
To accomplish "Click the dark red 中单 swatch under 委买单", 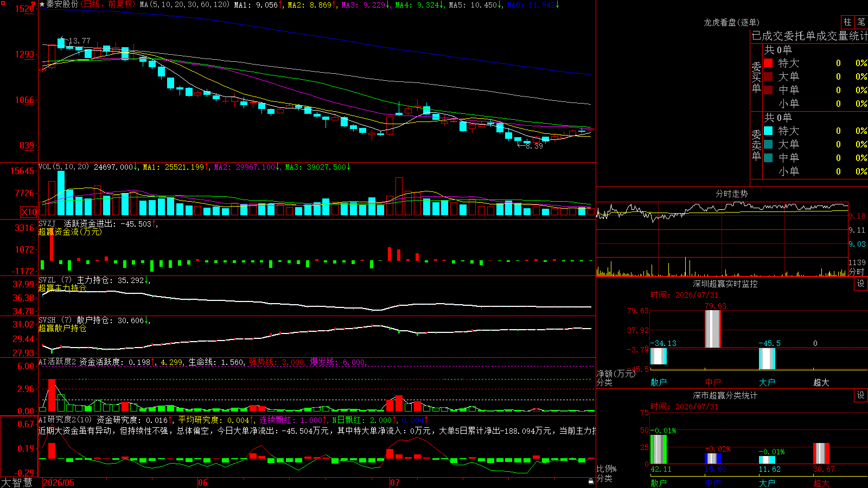I will (x=768, y=89).
